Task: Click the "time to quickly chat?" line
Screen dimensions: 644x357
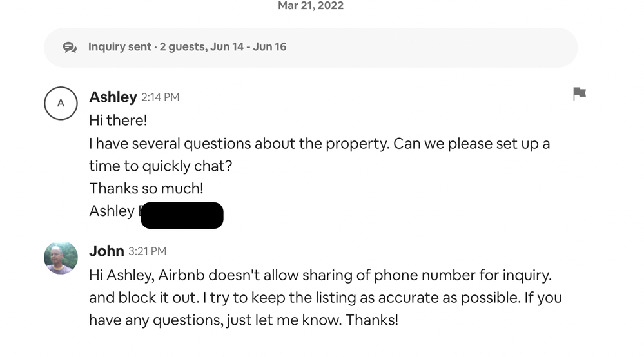Action: [x=161, y=166]
